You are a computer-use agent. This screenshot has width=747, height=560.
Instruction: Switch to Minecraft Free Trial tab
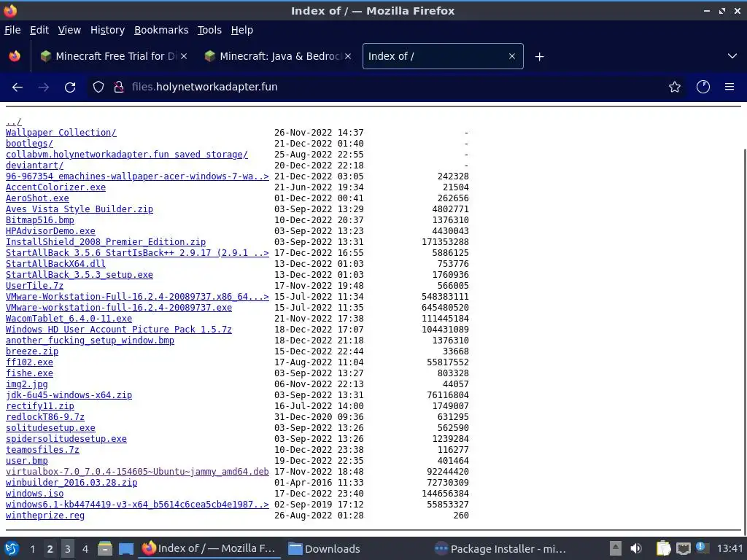point(113,56)
